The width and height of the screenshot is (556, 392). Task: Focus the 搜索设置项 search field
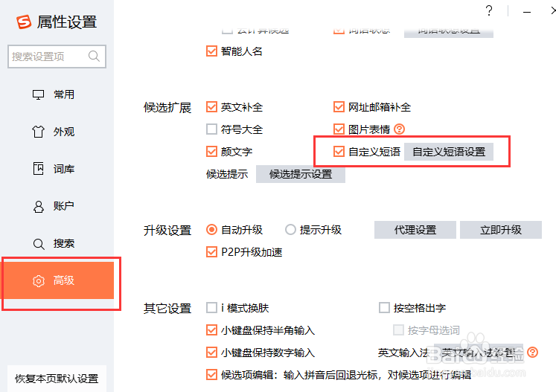click(48, 57)
